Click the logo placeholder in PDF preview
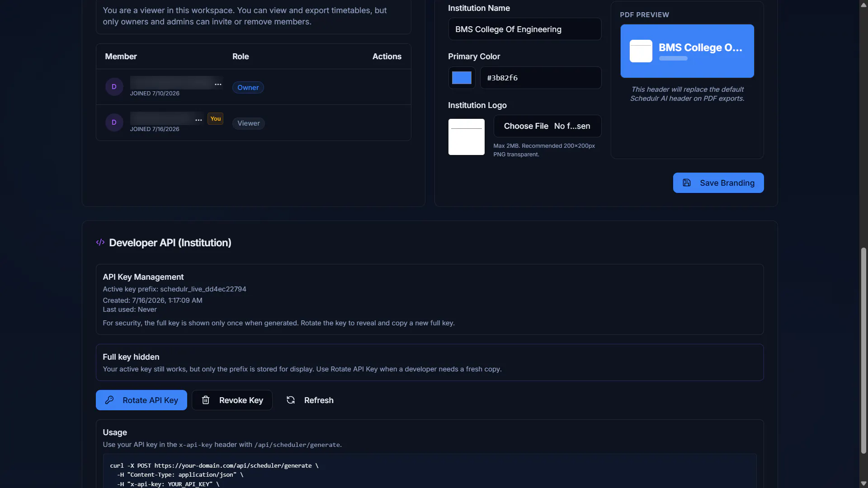Screen dimensions: 868x488 point(641,51)
